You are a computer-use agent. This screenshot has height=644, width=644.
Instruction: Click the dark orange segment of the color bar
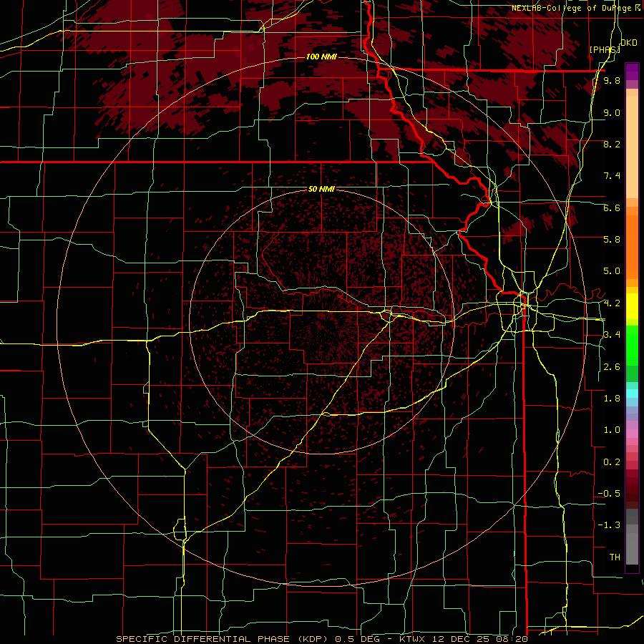tap(632, 248)
